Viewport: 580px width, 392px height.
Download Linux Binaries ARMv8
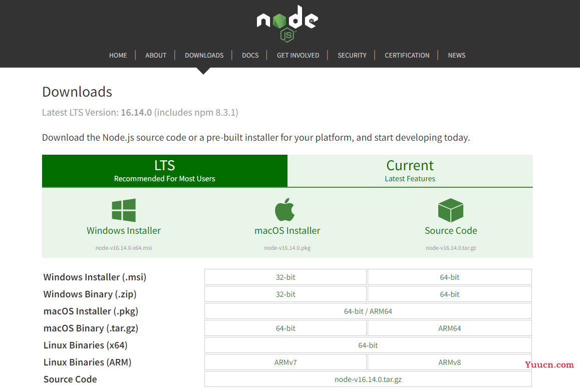coord(449,362)
